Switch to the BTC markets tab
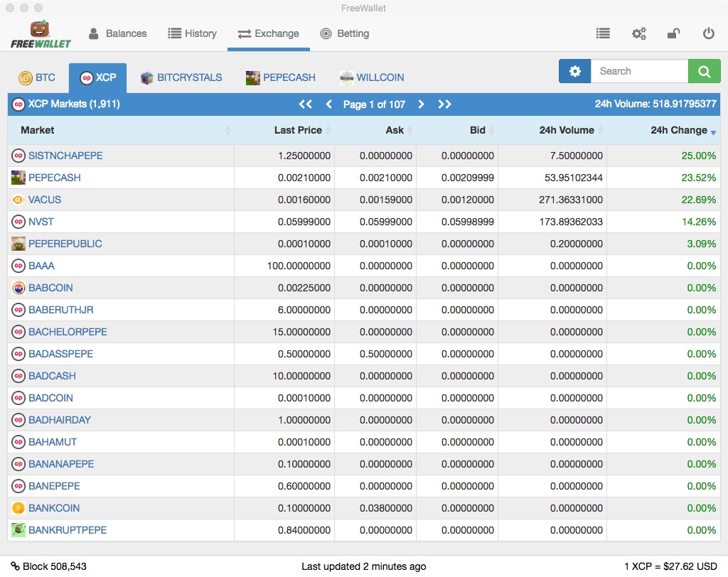 click(x=37, y=77)
